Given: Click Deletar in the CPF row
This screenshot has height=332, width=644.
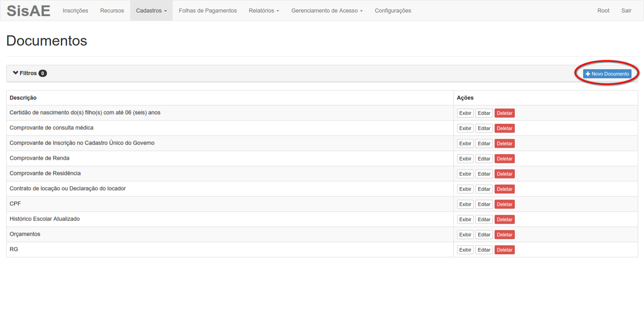Looking at the screenshot, I should (x=504, y=204).
